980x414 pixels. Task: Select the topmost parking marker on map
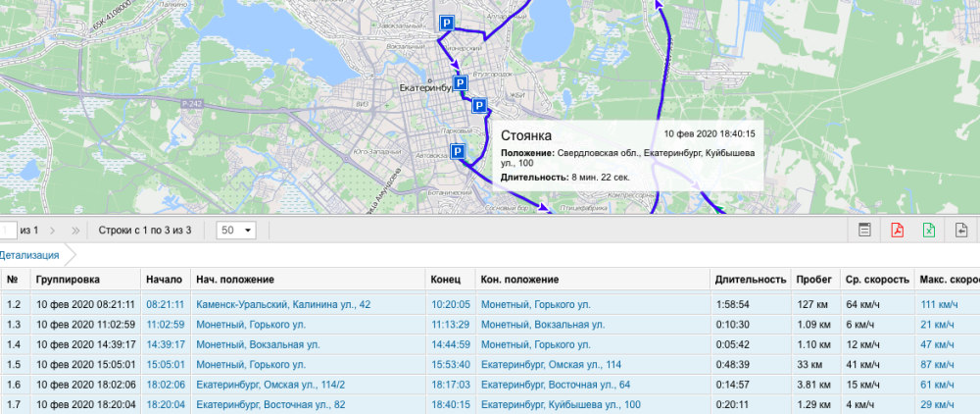(446, 24)
